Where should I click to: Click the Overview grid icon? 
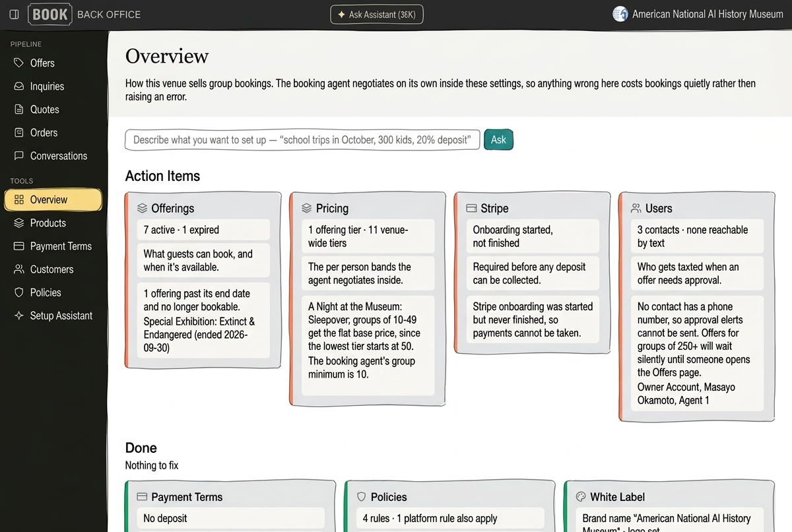pos(19,199)
